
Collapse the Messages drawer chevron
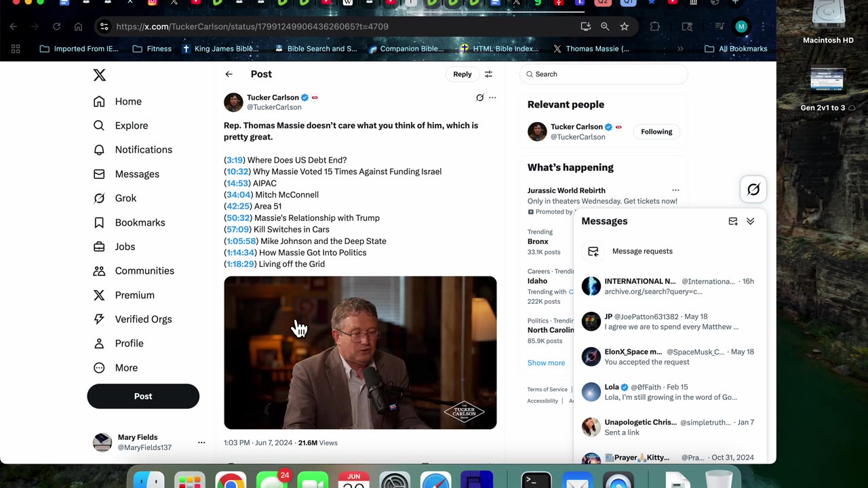(751, 222)
